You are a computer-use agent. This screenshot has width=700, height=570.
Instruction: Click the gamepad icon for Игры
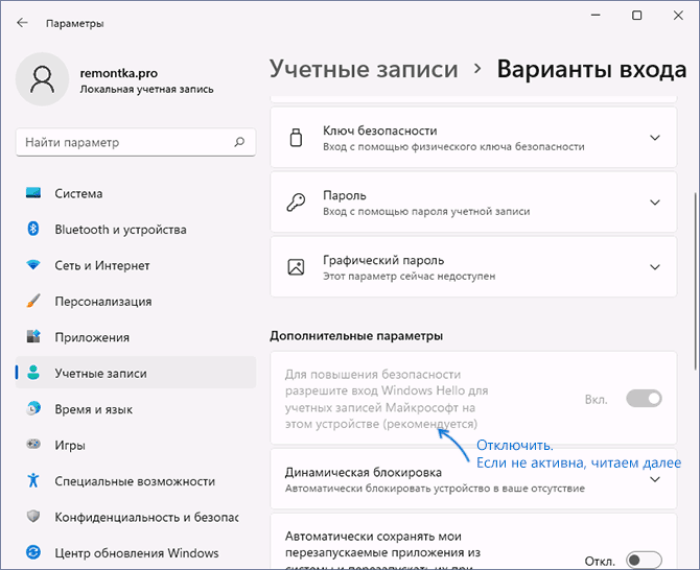point(33,445)
